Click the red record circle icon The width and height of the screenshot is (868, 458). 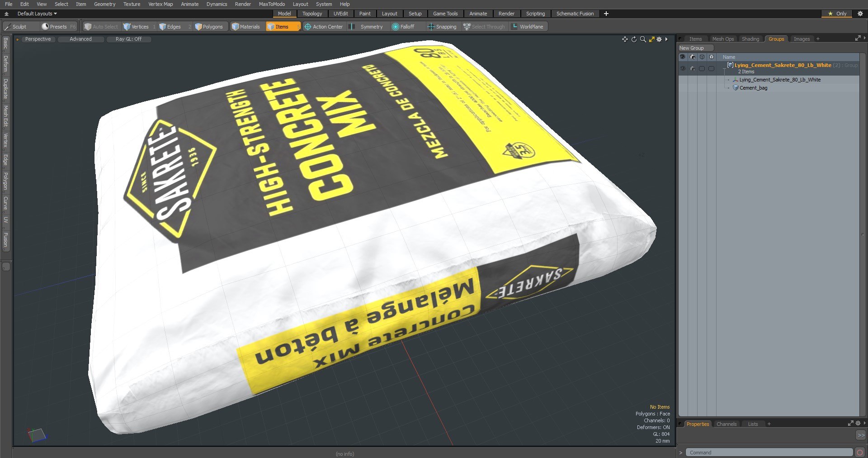point(860,453)
